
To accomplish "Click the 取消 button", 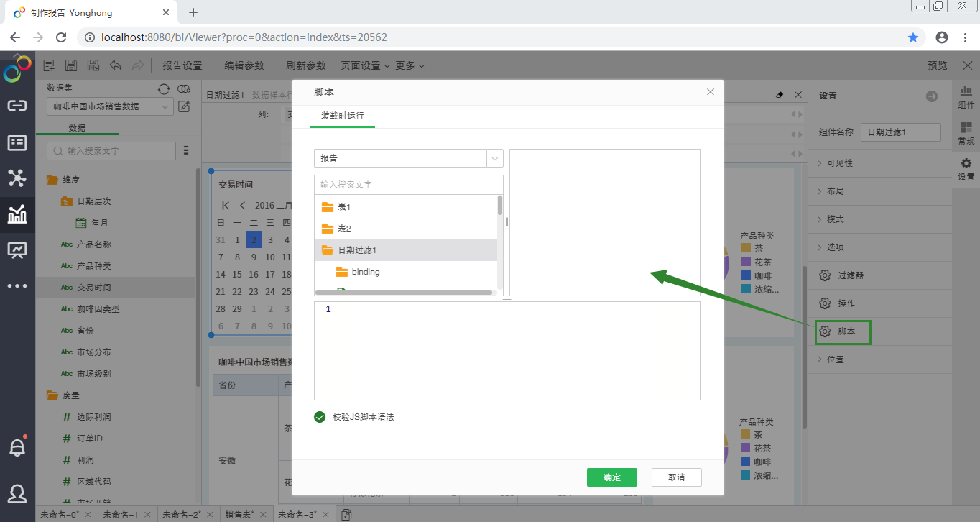I will pyautogui.click(x=676, y=477).
